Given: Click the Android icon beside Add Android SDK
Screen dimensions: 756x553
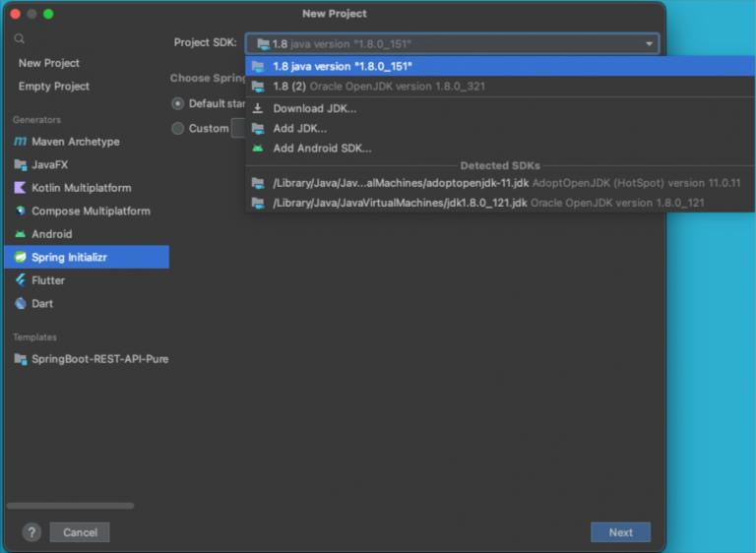Looking at the screenshot, I should [258, 149].
